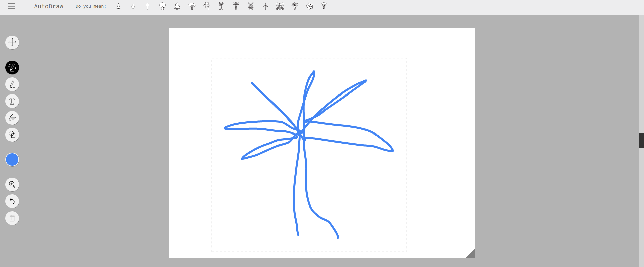Select the freehand Draw pencil tool
This screenshot has height=267, width=644.
(x=12, y=84)
